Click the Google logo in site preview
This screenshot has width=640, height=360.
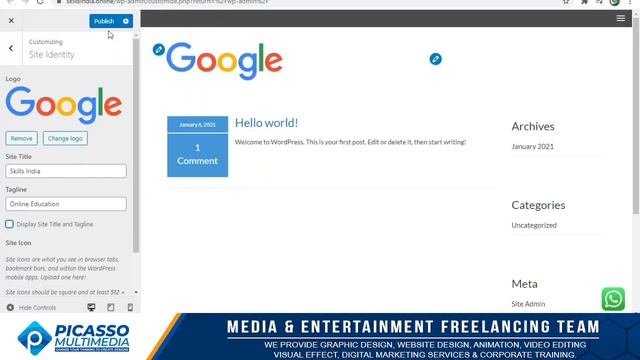[x=224, y=61]
